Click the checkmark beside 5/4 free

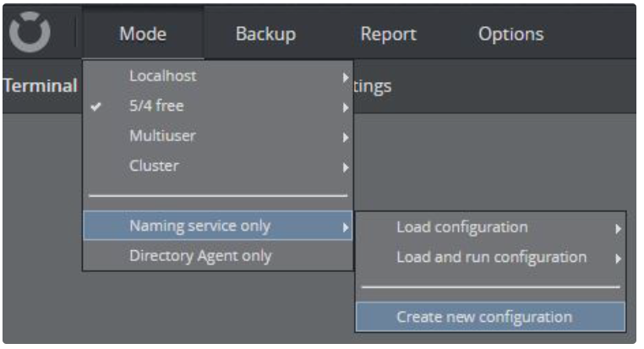tap(96, 106)
